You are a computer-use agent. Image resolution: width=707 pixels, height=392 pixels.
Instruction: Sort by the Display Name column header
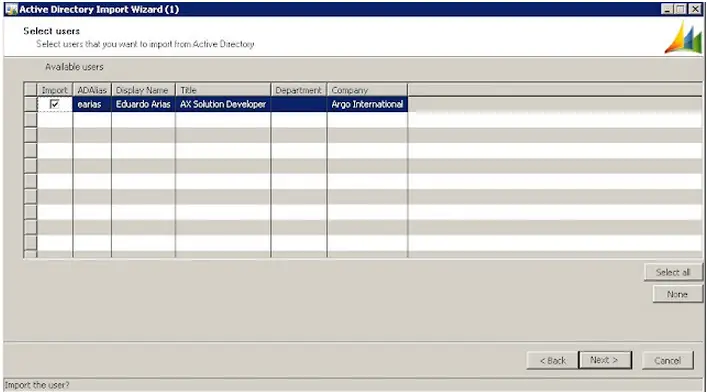point(143,90)
